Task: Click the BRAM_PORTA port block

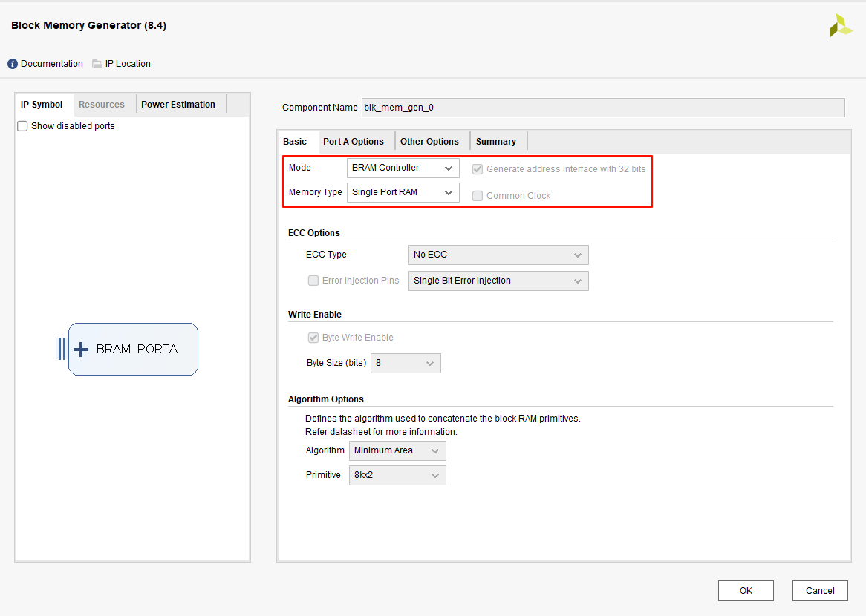Action: [x=133, y=349]
